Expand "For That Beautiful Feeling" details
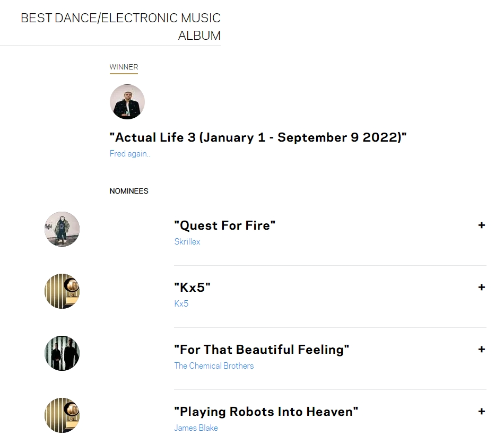This screenshot has width=504, height=444. coord(481,349)
